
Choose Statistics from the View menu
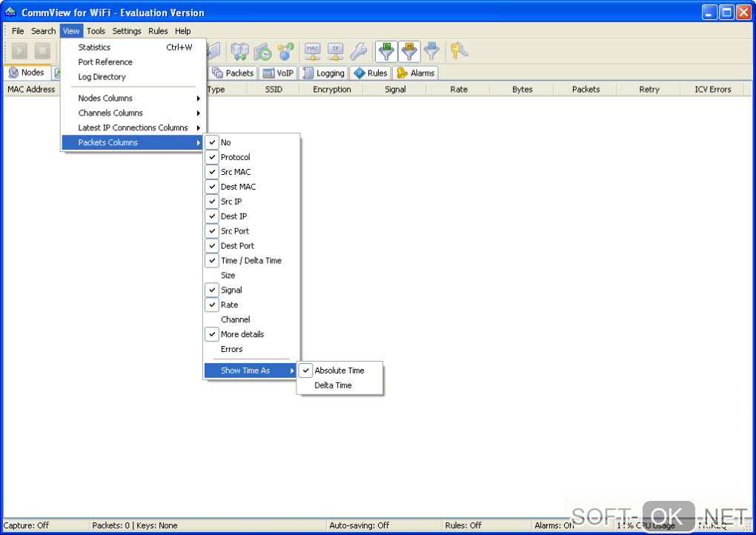point(133,47)
